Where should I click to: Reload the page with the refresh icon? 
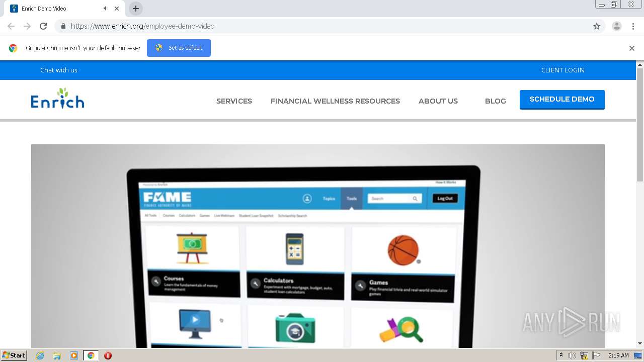click(43, 26)
